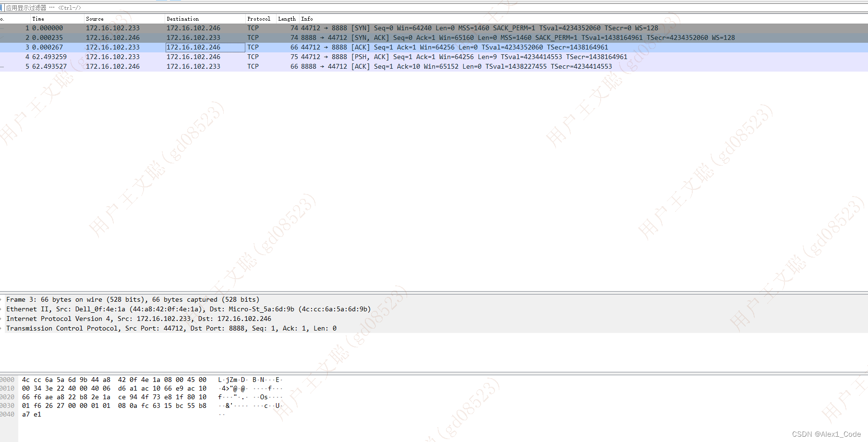Sort packets by the Length column header
This screenshot has height=442, width=868.
[x=288, y=19]
